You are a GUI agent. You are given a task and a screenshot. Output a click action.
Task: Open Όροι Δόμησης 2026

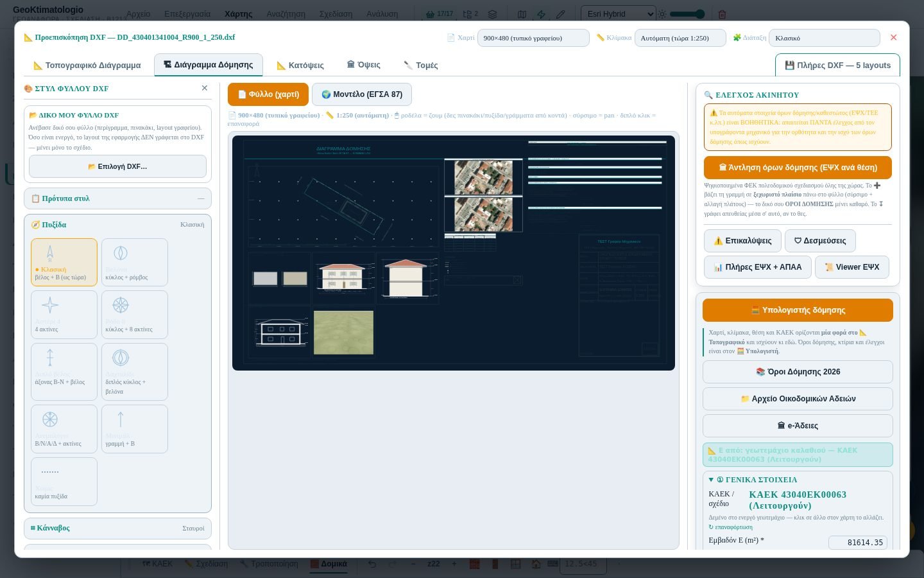coord(798,372)
